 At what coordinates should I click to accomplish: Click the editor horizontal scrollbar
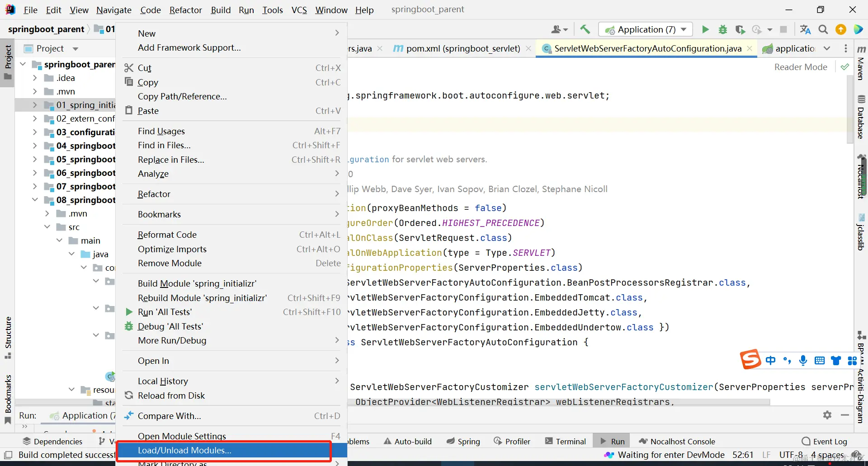click(558, 402)
